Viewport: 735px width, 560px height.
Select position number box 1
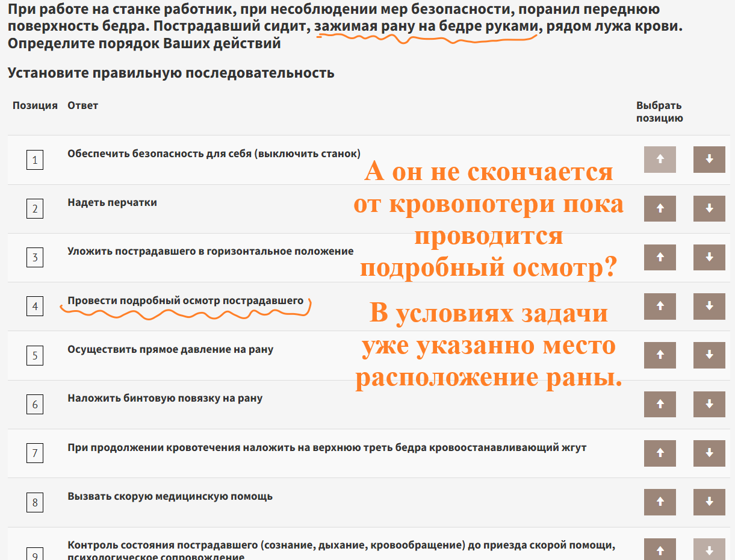35,160
